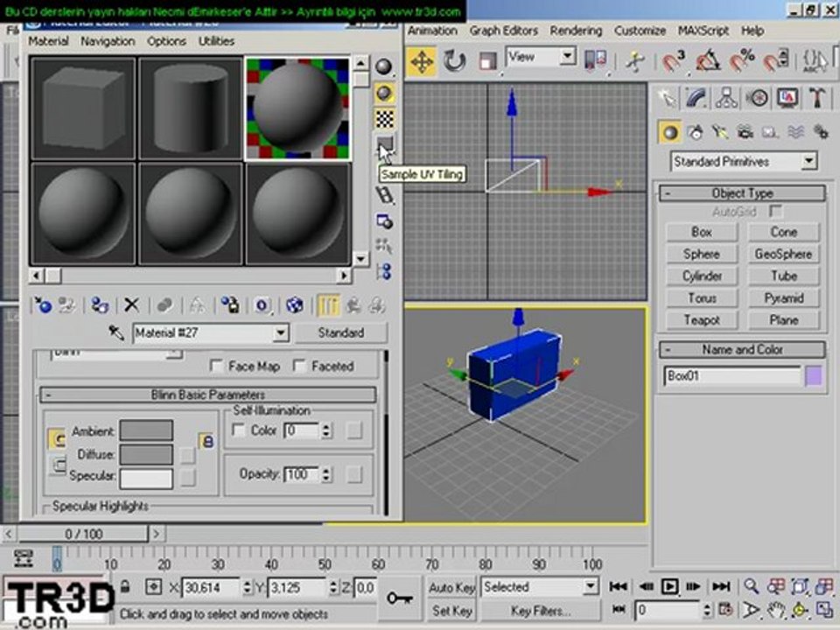
Task: Toggle the AutoGrid checkbox
Action: pyautogui.click(x=775, y=212)
